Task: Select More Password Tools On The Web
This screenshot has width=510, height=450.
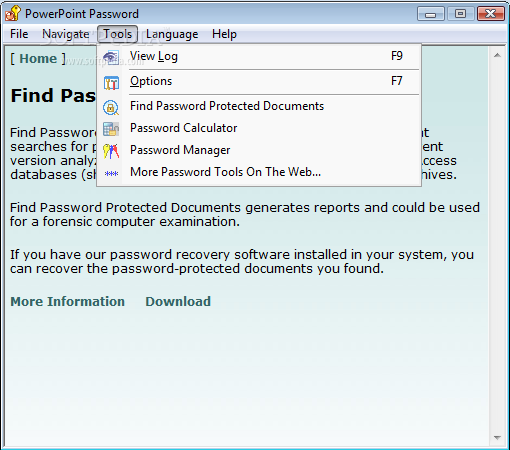Action: [x=259, y=172]
